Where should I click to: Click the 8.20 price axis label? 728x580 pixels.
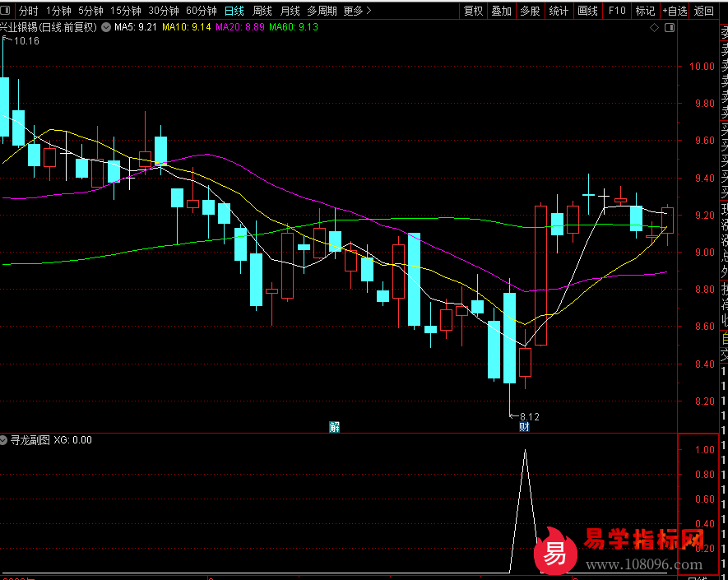coord(704,401)
